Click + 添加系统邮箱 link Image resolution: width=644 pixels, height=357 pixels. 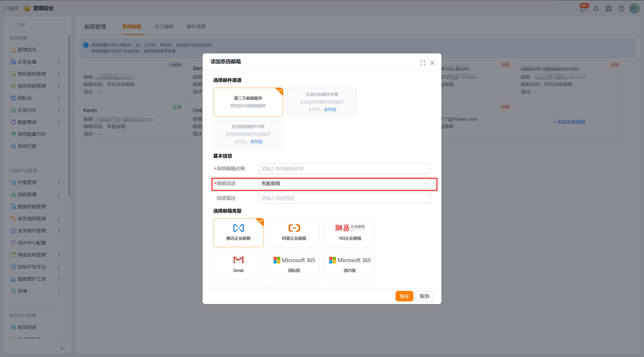(x=569, y=122)
